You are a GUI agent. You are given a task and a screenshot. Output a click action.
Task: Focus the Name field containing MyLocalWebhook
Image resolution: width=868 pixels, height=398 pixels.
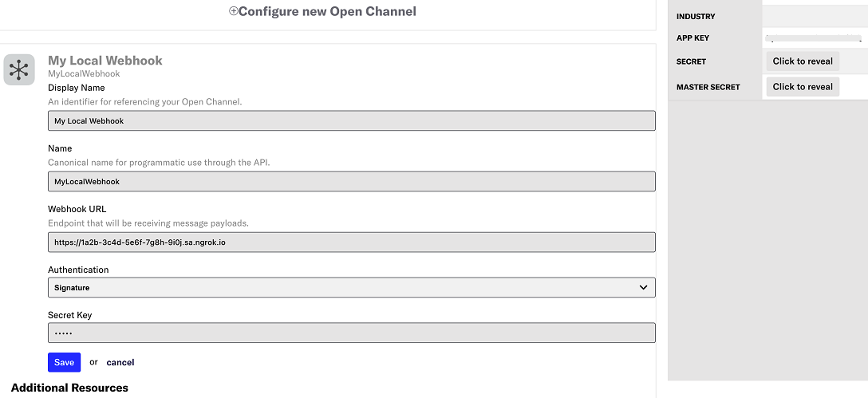coord(352,182)
